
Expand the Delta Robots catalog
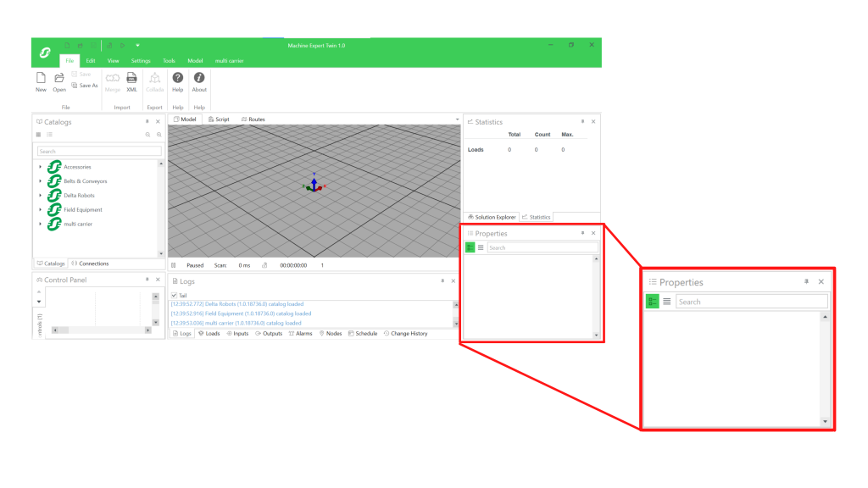click(x=41, y=196)
